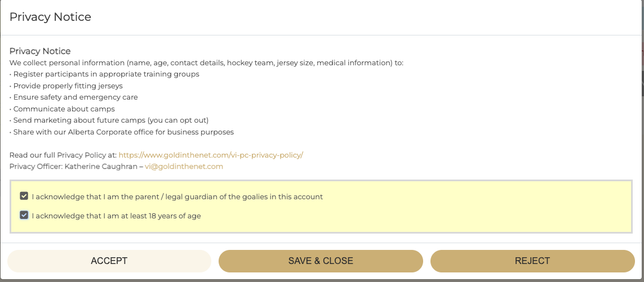Click the 'Provide properly fitting jerseys' bullet

click(66, 86)
